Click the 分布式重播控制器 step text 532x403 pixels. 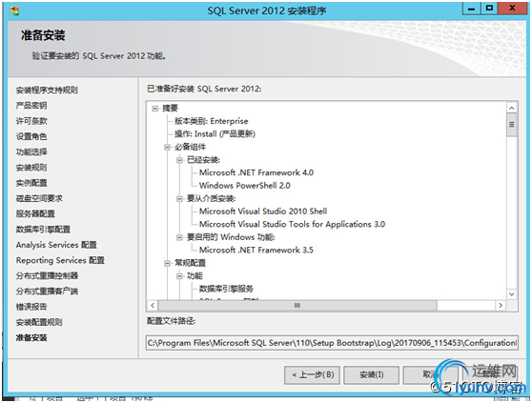click(x=47, y=276)
